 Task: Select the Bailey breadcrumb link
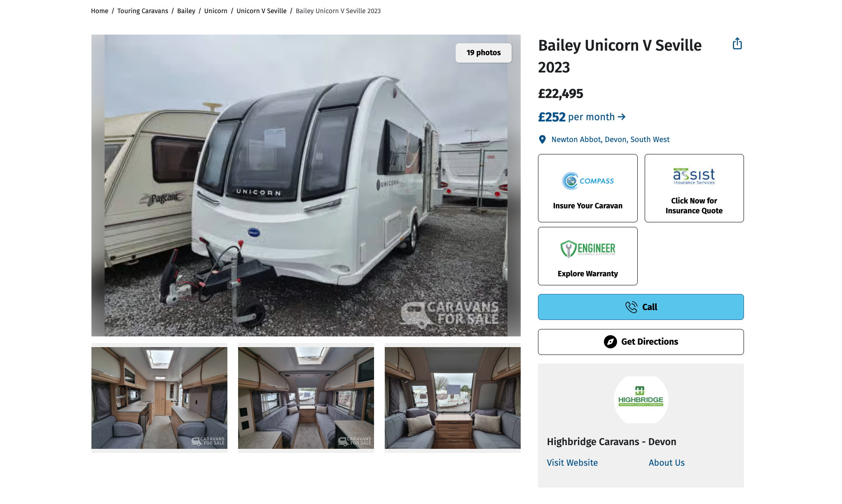click(x=186, y=11)
